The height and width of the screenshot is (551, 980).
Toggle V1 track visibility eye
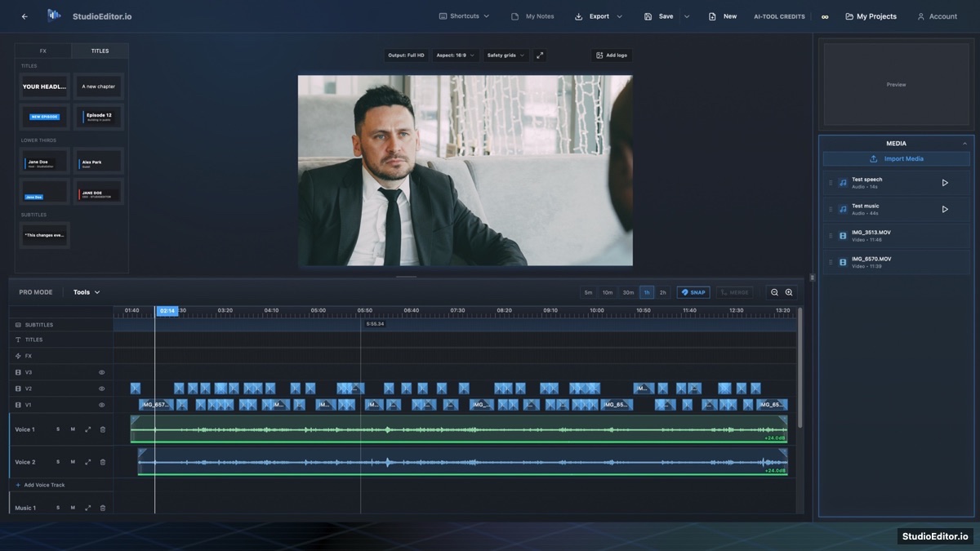tap(102, 405)
